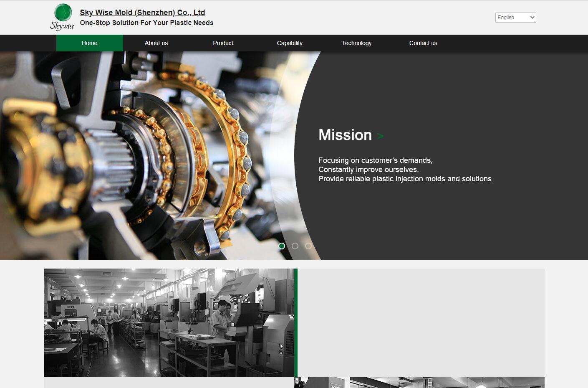Click the One-Stop Solution tagline text

pos(146,23)
